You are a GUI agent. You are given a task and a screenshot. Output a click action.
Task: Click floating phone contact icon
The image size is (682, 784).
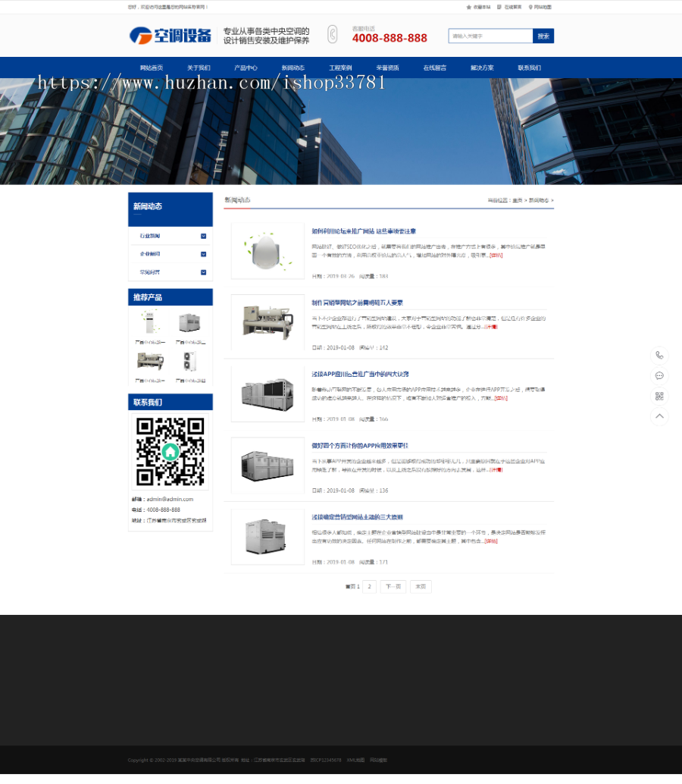coord(659,356)
